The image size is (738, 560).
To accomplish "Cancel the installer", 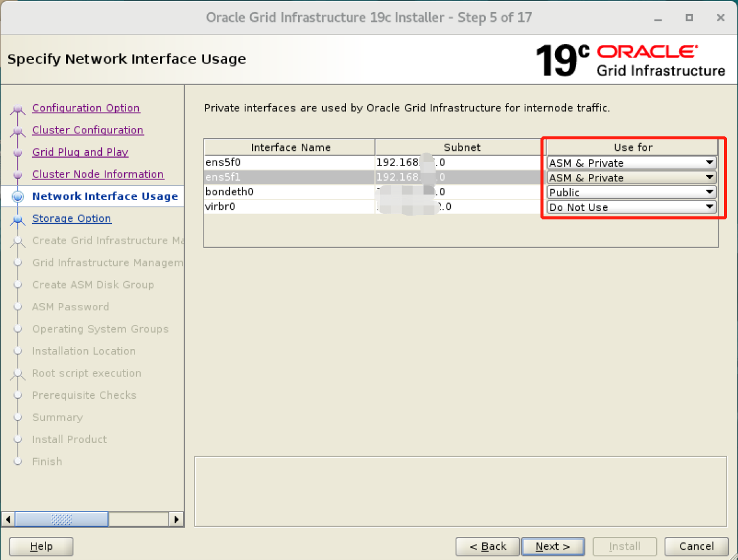I will [x=696, y=546].
